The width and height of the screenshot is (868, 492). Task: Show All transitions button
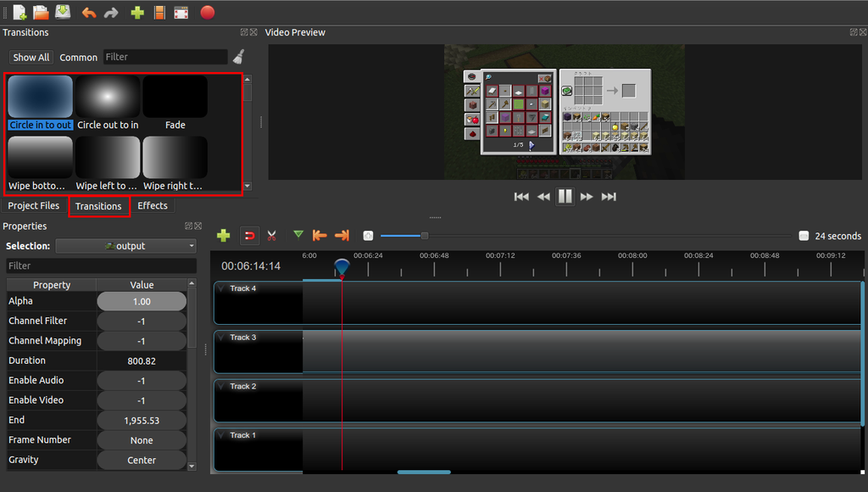31,57
